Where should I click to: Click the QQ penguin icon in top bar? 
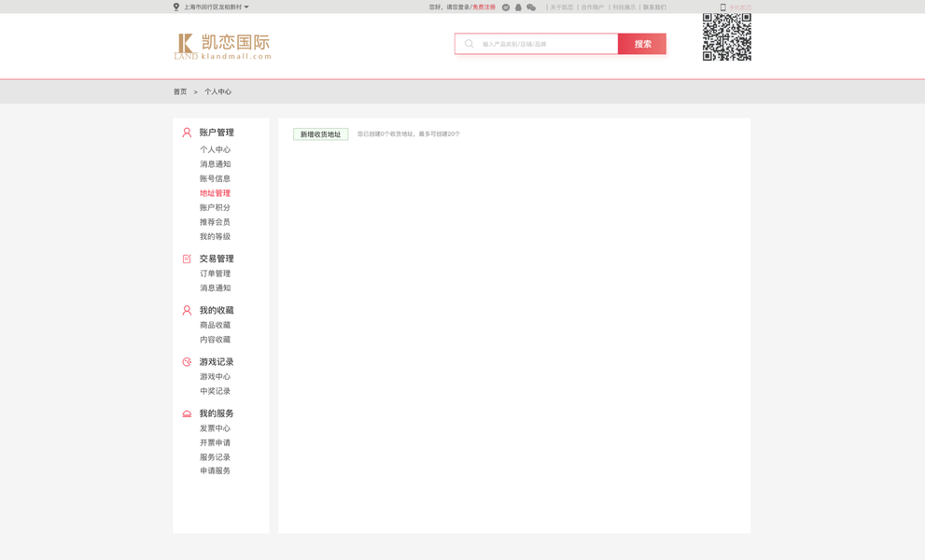point(518,7)
